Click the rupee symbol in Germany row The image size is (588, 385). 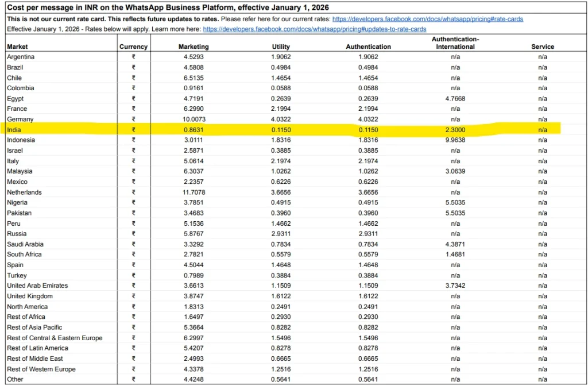[133, 120]
